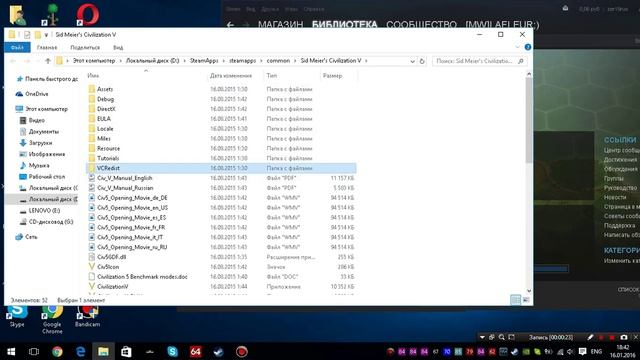This screenshot has width=640, height=360.
Task: Select Музыка in the navigation pane
Action: 39,165
